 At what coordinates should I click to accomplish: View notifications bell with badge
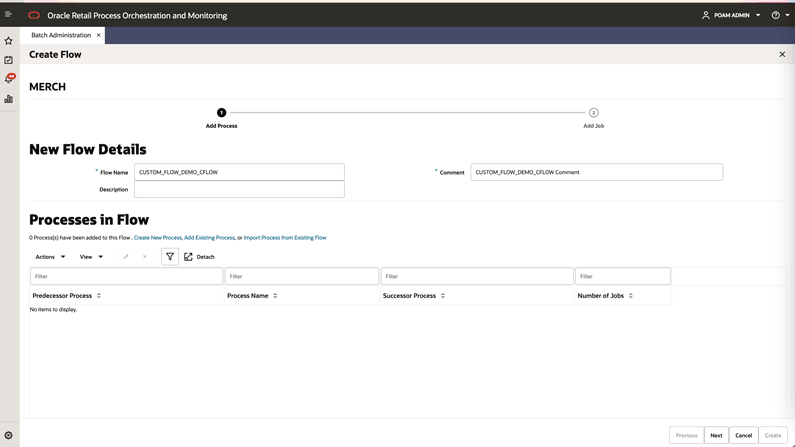click(9, 79)
